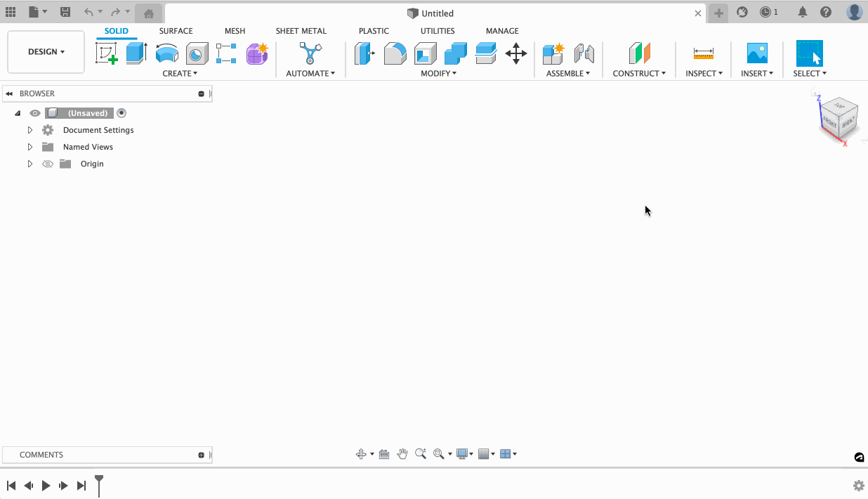Toggle visibility of the Unsaved component
The height and width of the screenshot is (499, 868).
click(x=35, y=113)
